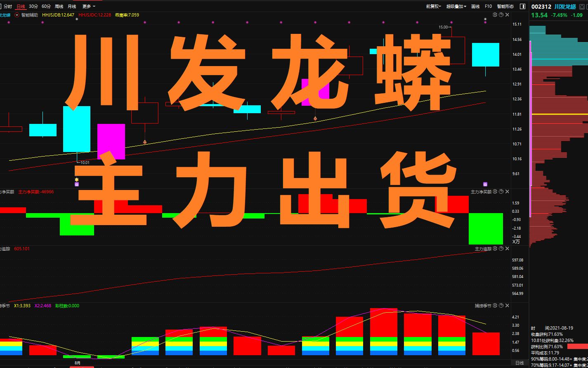
Task: Click the 15.00 high price label
Action: [x=443, y=27]
